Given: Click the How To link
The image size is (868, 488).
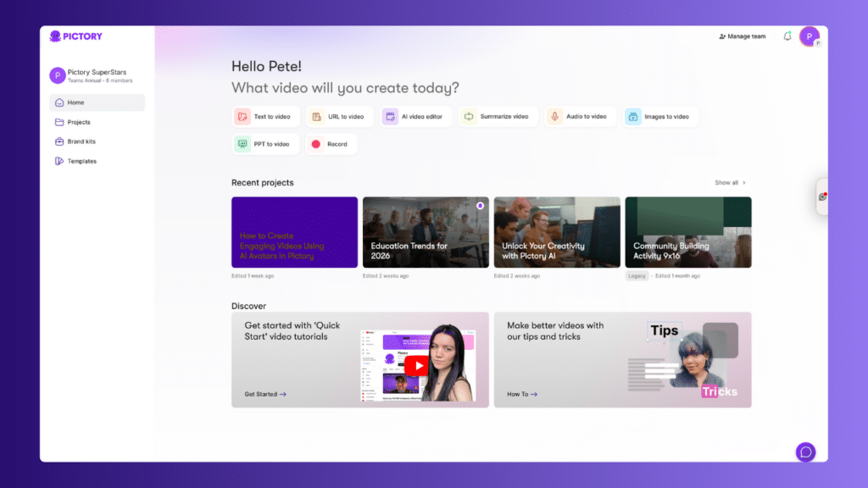Looking at the screenshot, I should tap(522, 394).
